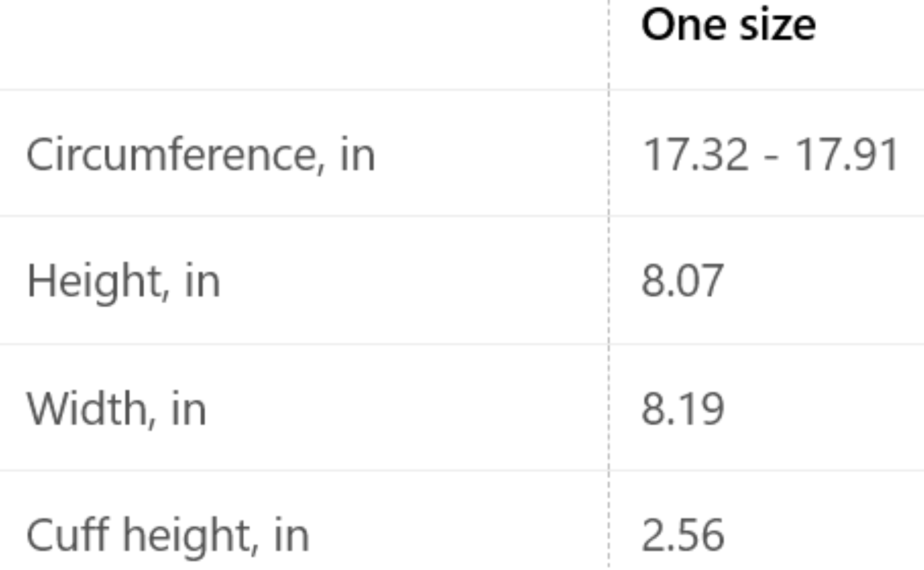Screen dimensions: 924x570
Task: Click the word Cuff in last row
Action: click(68, 533)
